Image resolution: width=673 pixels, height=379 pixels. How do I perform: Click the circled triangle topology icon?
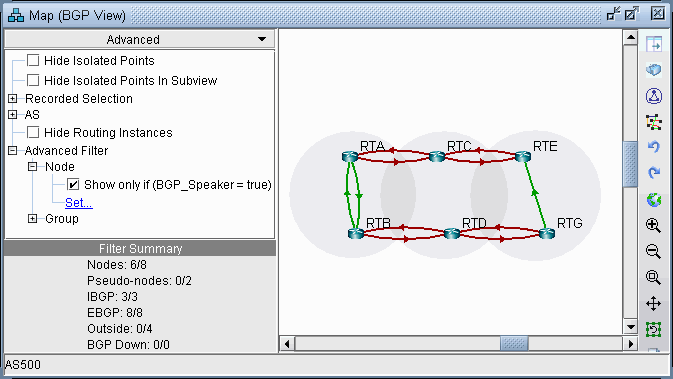pos(654,96)
